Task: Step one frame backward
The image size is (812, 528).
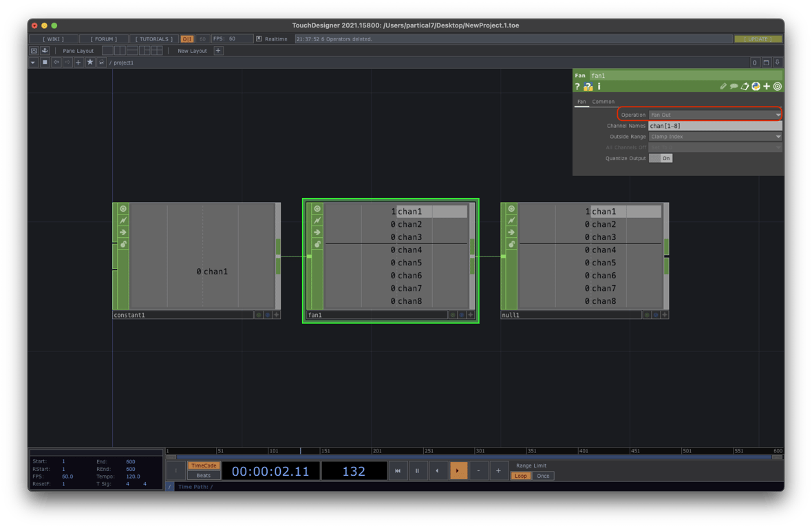Action: (x=438, y=471)
